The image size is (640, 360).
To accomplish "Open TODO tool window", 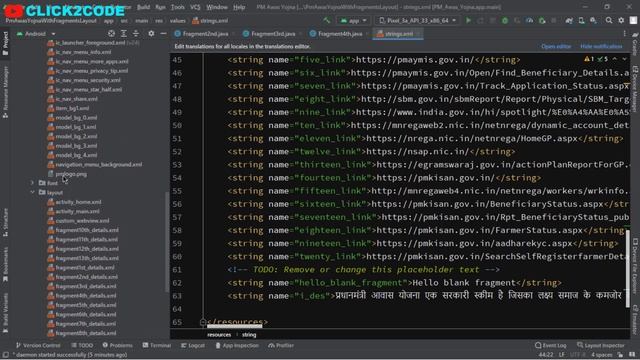I will click(82, 345).
